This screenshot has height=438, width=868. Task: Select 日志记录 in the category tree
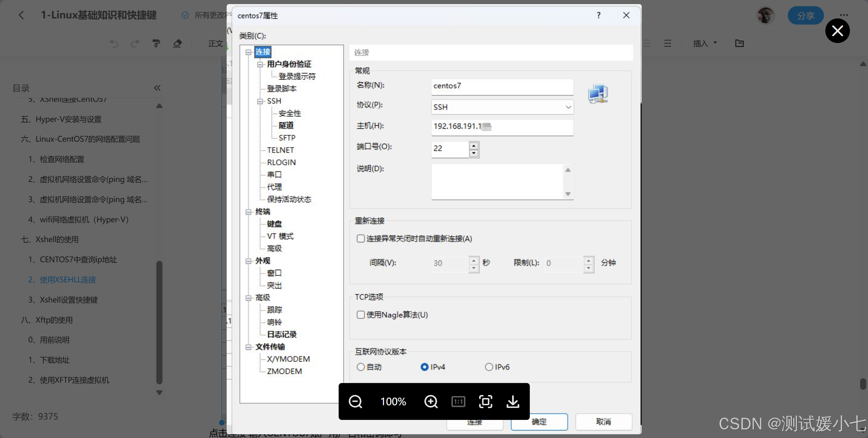(282, 334)
